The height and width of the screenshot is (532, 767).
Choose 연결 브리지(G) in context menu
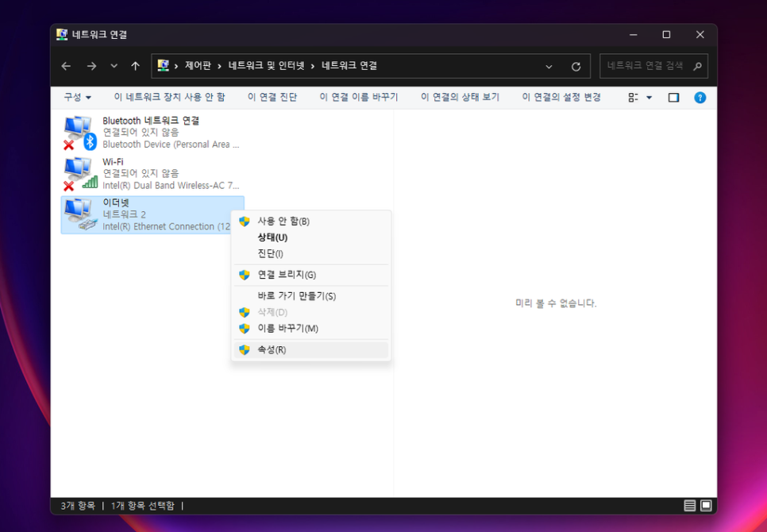(x=311, y=276)
